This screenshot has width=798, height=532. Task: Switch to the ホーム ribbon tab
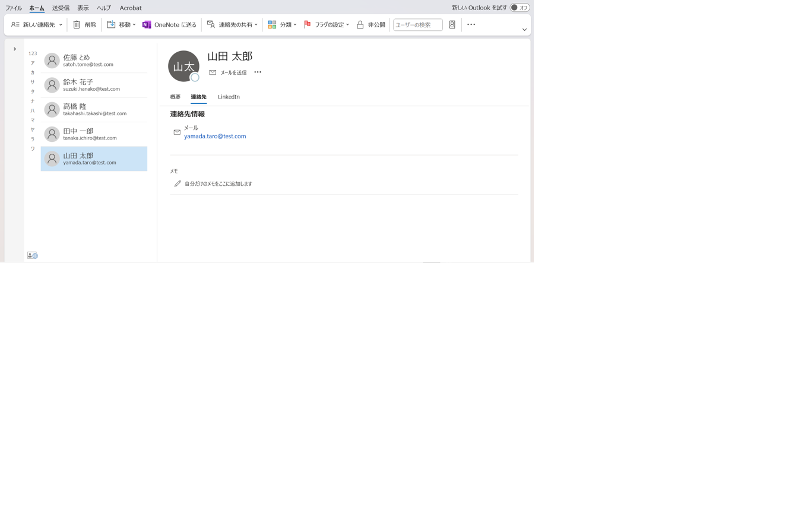(37, 8)
